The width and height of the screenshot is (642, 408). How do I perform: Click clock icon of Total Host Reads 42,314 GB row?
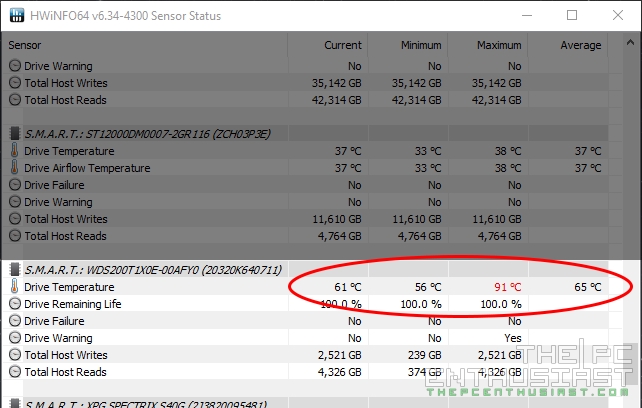click(15, 100)
